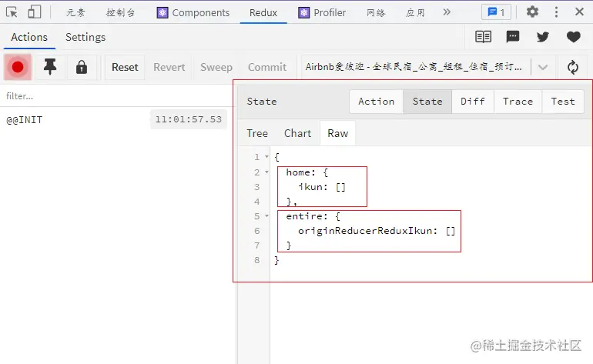Image resolution: width=593 pixels, height=364 pixels.
Task: Toggle the red recording button
Action: pyautogui.click(x=18, y=67)
